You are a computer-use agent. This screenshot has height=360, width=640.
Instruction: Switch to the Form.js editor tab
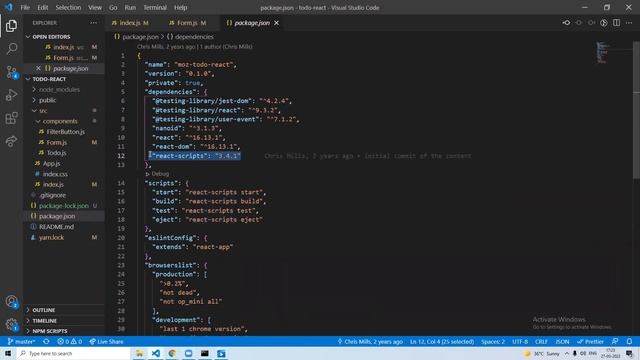pyautogui.click(x=187, y=23)
